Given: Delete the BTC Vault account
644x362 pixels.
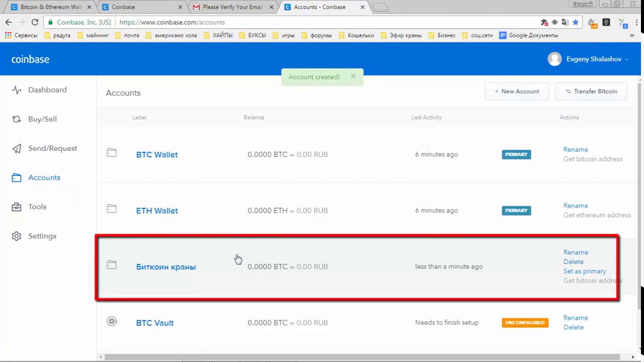Looking at the screenshot, I should coord(574,327).
